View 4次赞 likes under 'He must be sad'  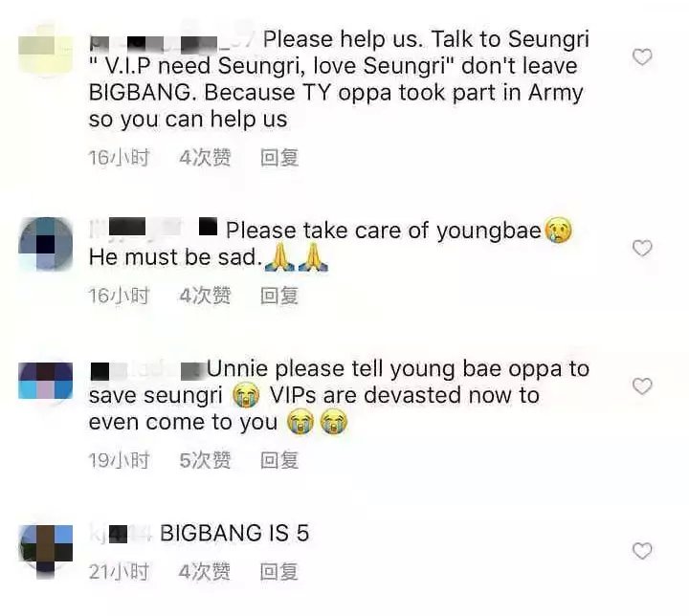[x=205, y=296]
